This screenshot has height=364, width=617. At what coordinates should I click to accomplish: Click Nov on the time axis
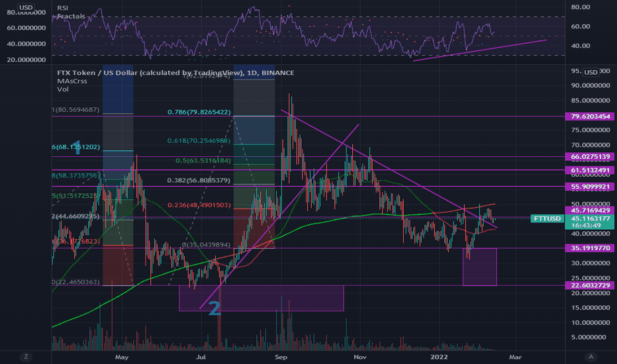[360, 357]
